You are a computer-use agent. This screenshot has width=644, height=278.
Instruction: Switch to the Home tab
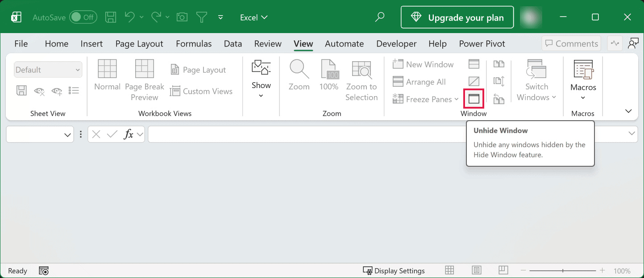click(x=57, y=43)
